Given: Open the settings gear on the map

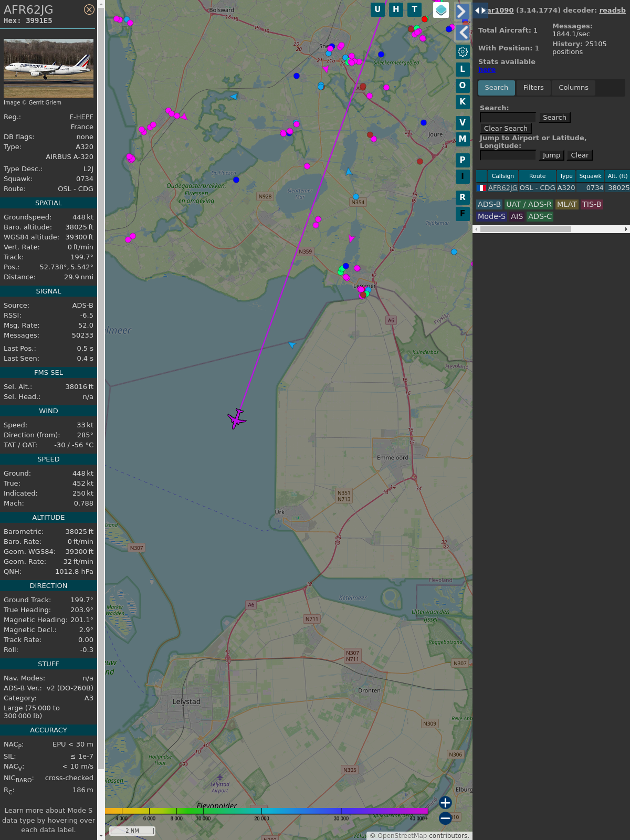Looking at the screenshot, I should [x=463, y=51].
